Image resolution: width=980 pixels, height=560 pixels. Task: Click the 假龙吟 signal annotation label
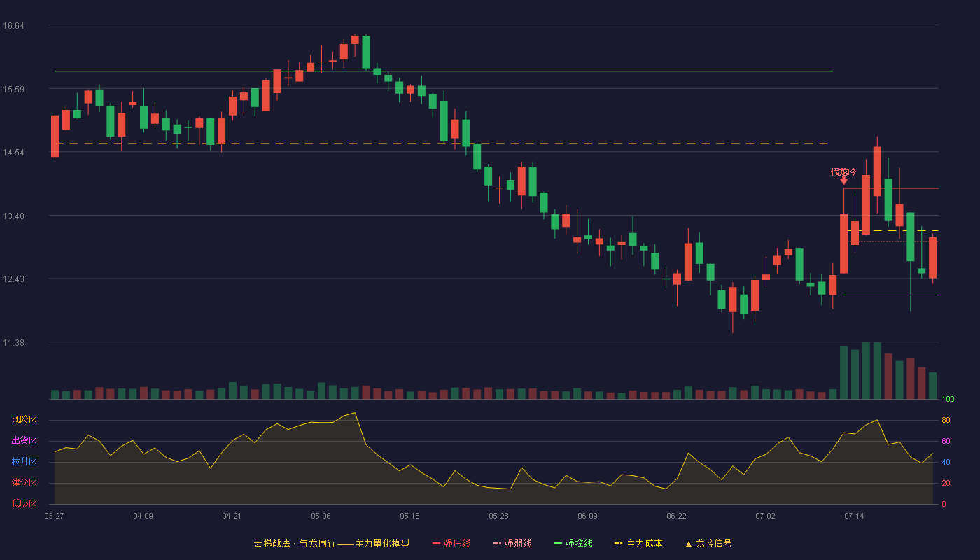pos(843,171)
